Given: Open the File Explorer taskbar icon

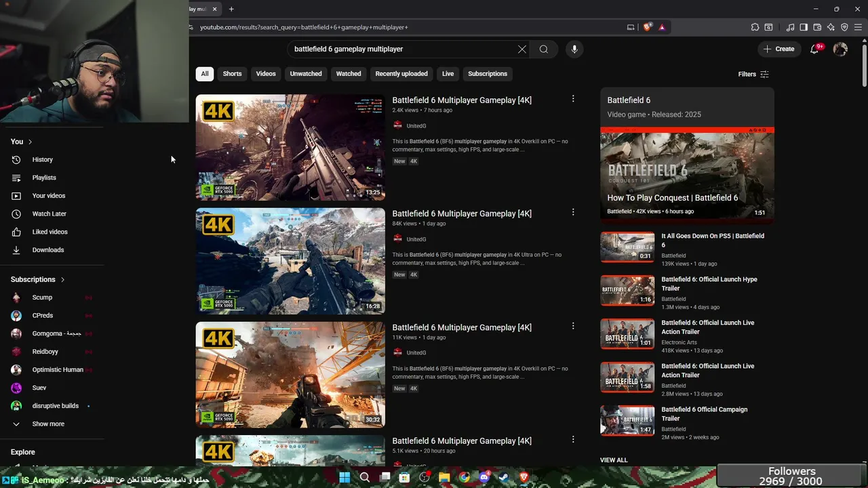Looking at the screenshot, I should [444, 477].
